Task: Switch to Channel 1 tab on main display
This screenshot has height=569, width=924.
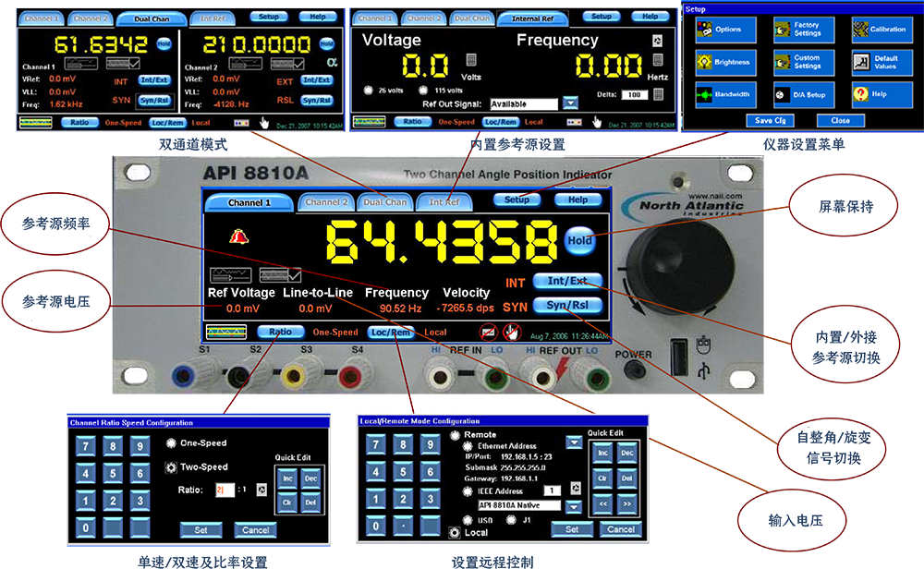Action: coord(249,202)
